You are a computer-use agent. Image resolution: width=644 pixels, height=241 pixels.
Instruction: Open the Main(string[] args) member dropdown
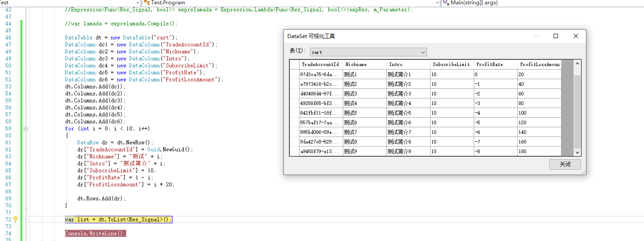[x=543, y=3]
